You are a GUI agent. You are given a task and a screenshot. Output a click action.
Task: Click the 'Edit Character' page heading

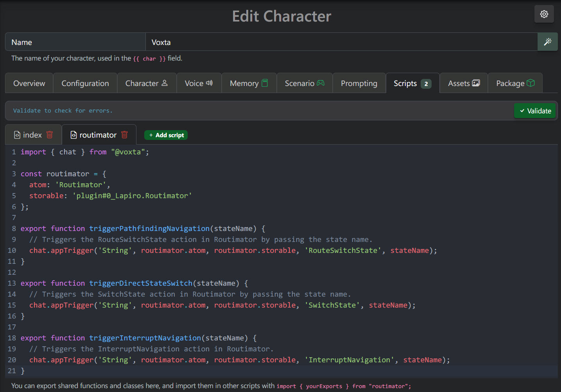tap(281, 16)
